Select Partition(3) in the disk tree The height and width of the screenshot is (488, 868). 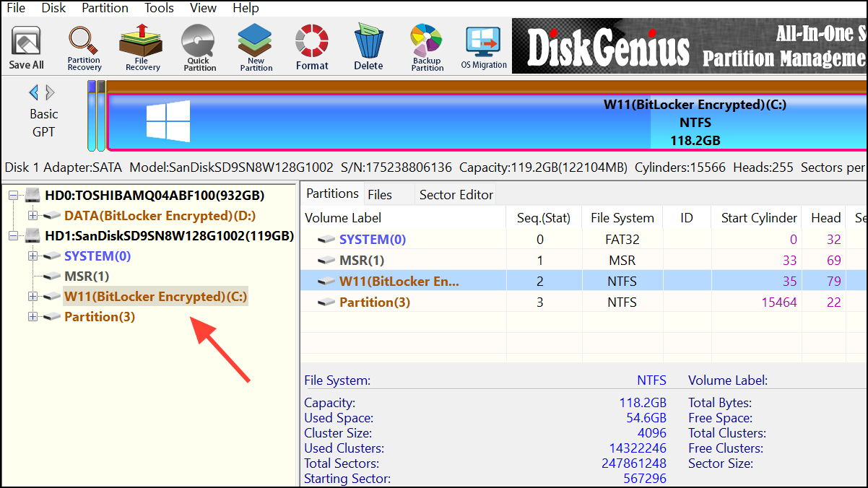pos(100,317)
